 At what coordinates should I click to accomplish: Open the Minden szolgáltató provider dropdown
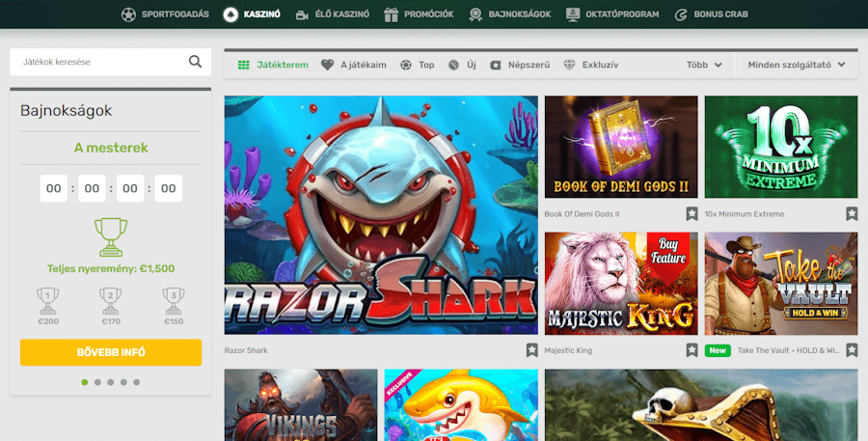coord(796,65)
